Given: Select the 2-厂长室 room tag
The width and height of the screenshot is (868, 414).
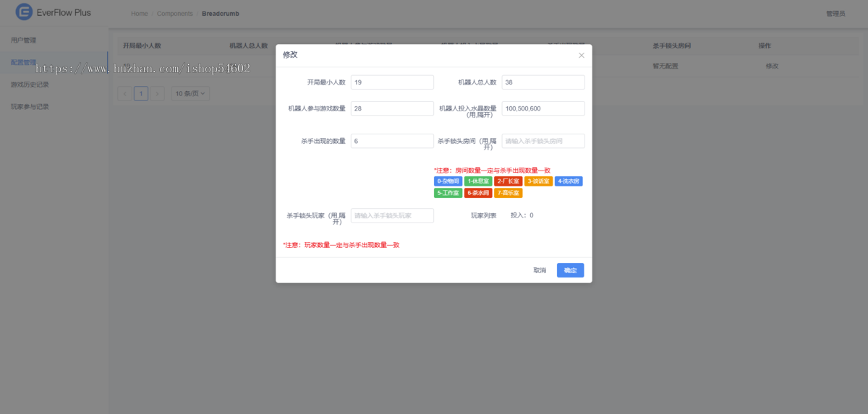Looking at the screenshot, I should (x=509, y=181).
